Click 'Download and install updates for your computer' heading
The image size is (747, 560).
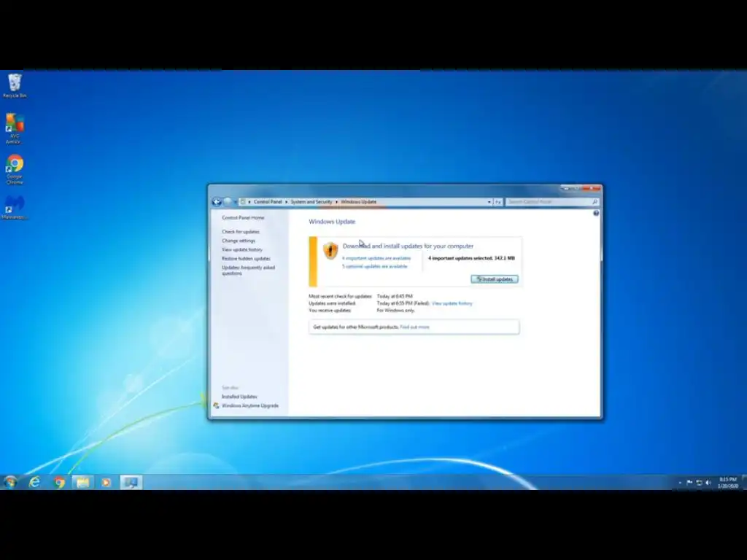point(409,246)
